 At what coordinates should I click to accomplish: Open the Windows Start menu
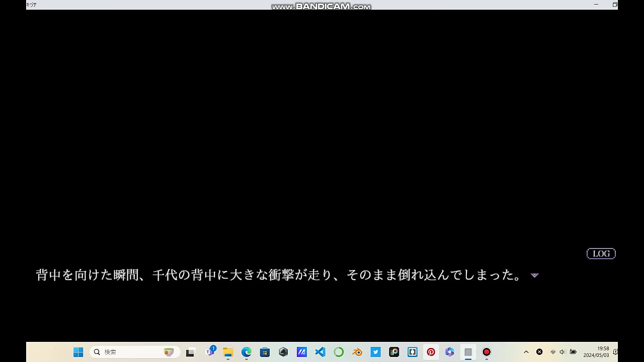point(78,352)
